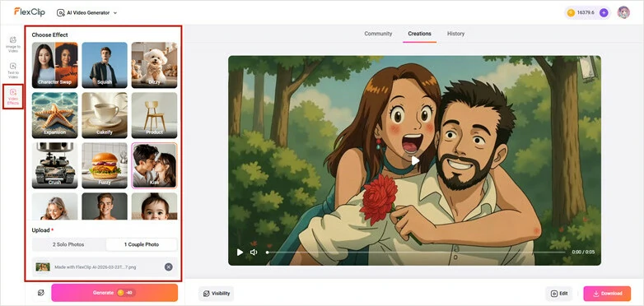The image size is (644, 306).
Task: Choose the Fuzzy burger effect
Action: [105, 165]
